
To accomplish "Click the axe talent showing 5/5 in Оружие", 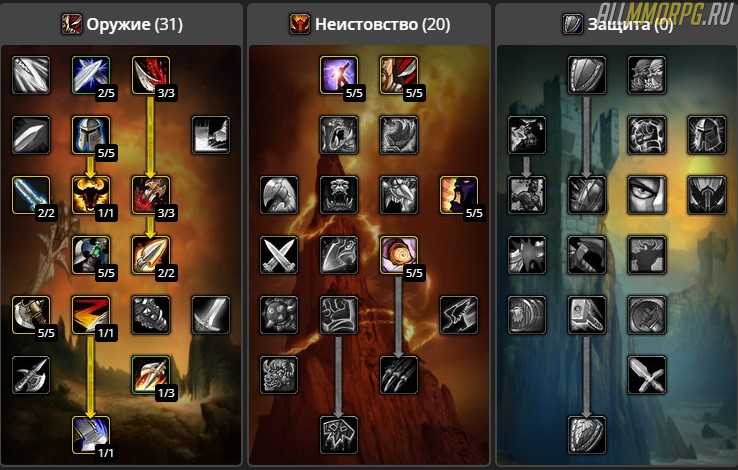I will (31, 315).
